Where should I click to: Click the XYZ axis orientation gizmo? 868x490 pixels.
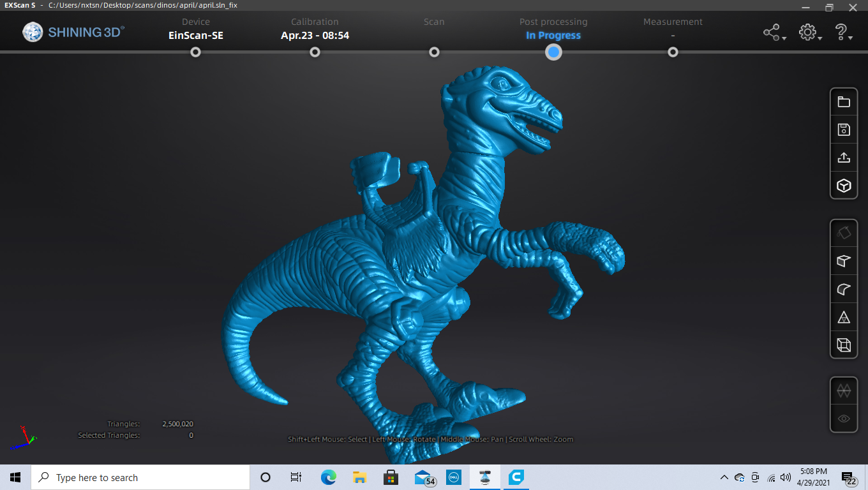click(x=24, y=438)
